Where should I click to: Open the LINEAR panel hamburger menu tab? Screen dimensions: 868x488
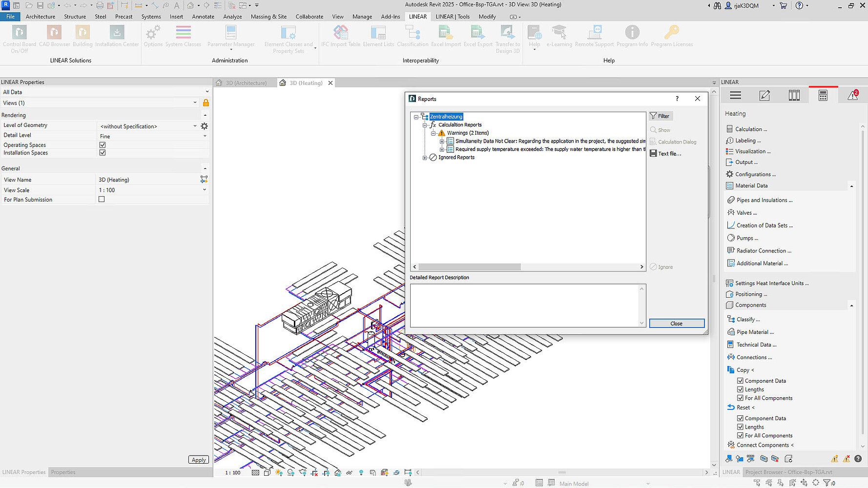(735, 96)
